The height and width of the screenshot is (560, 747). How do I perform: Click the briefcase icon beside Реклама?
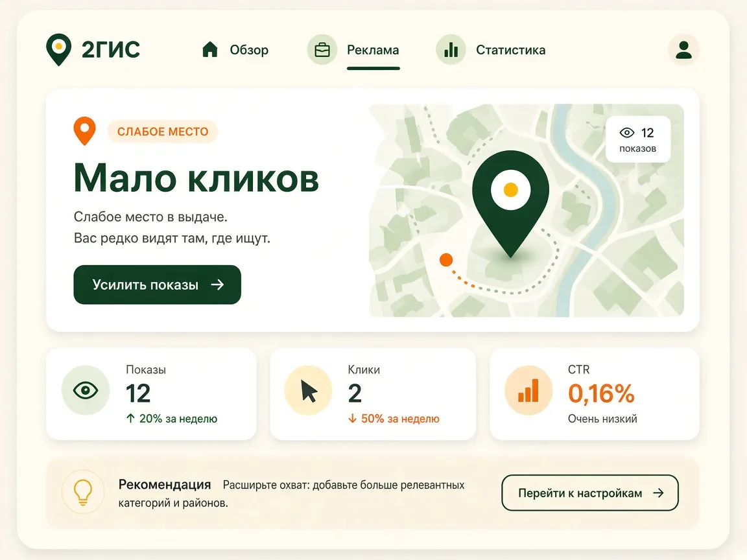tap(322, 49)
